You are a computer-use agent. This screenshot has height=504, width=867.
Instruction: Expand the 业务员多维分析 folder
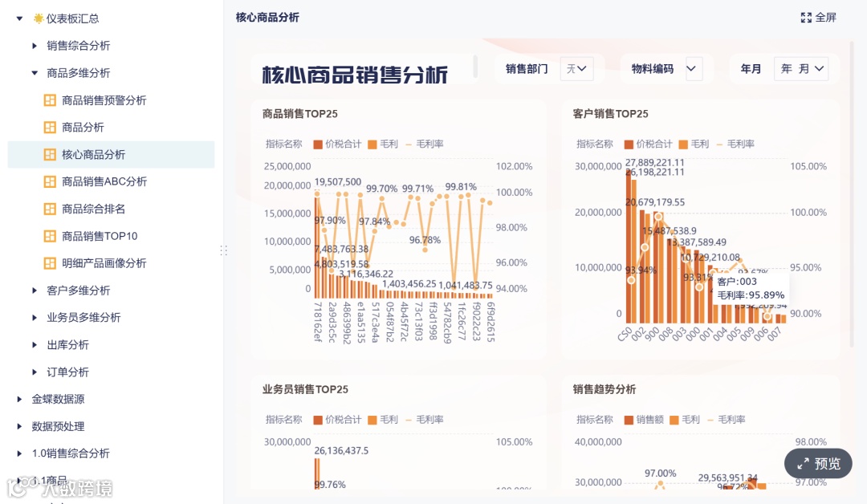(35, 317)
